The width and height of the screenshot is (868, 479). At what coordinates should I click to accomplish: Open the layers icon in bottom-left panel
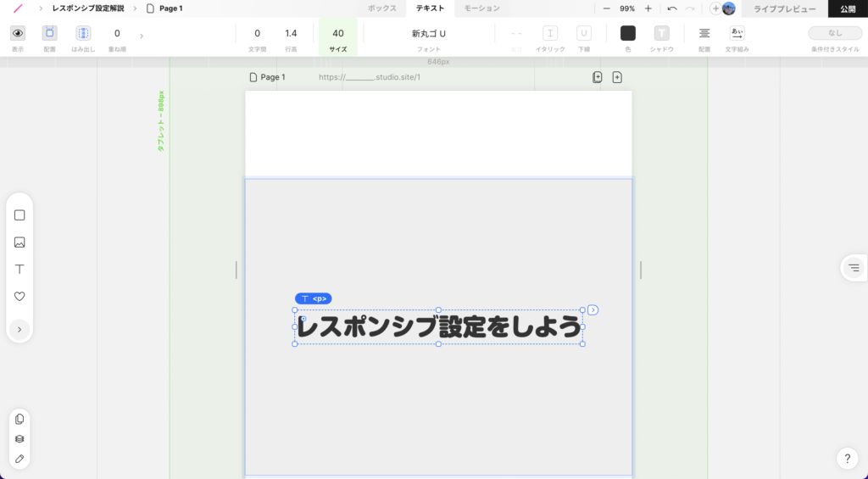[x=19, y=438]
